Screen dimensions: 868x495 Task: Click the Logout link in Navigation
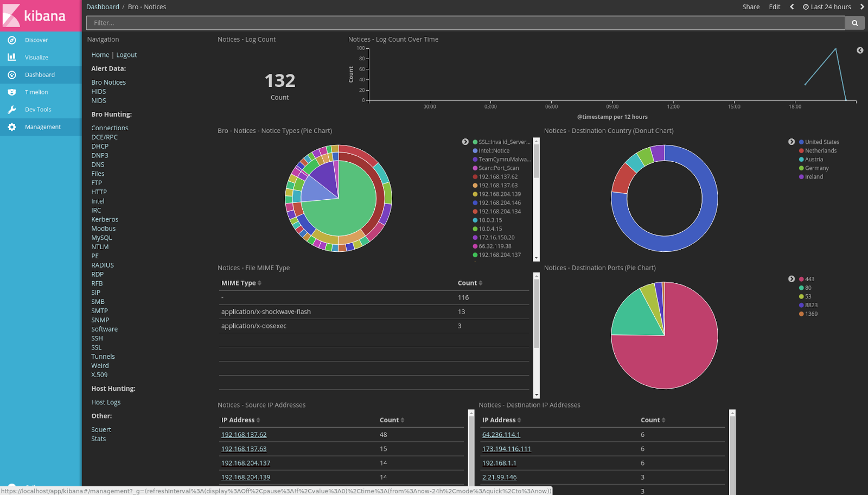pos(126,54)
